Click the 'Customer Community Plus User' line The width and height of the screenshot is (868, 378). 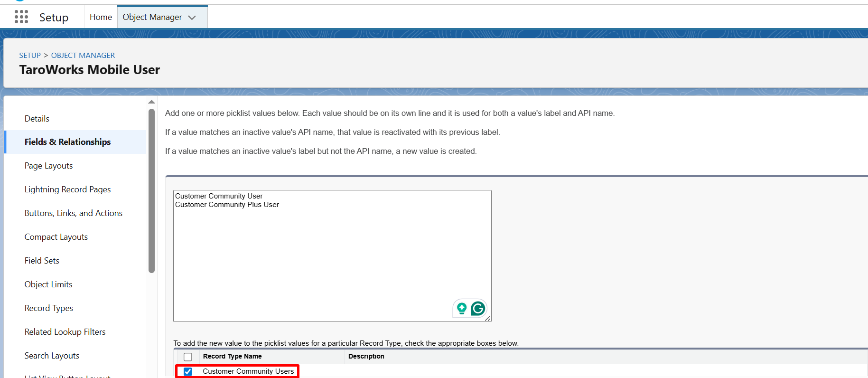point(227,205)
